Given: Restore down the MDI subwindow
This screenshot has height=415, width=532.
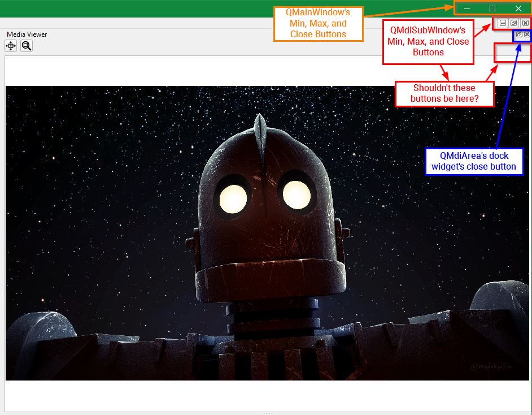Looking at the screenshot, I should tap(514, 23).
